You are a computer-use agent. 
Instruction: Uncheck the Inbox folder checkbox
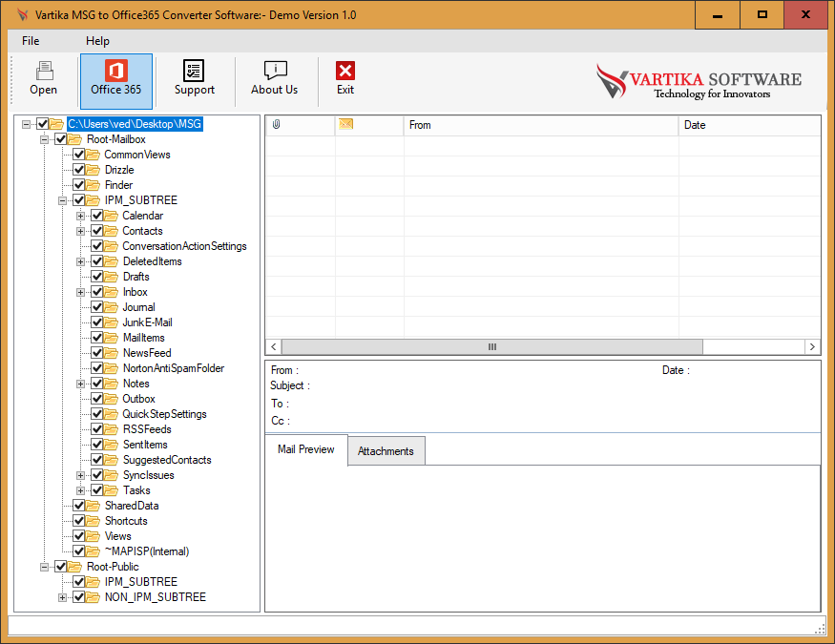97,292
